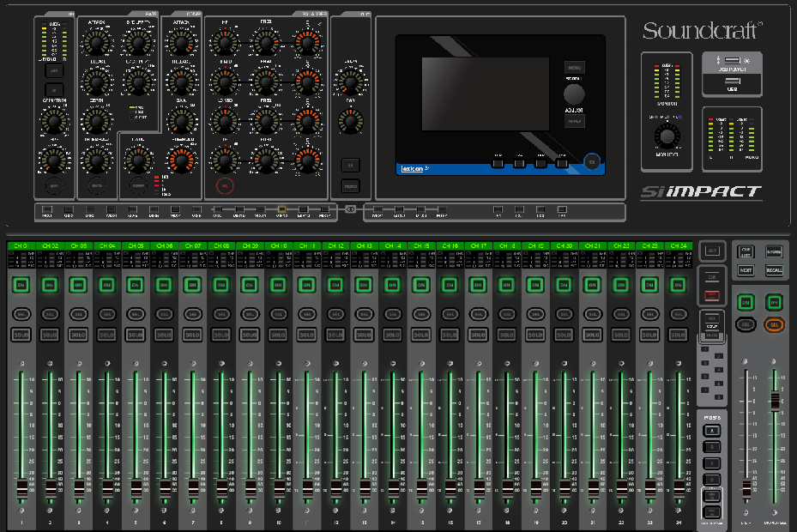Screen dimensions: 797x532
Task: Click the PAN knob
Action: pyautogui.click(x=350, y=121)
